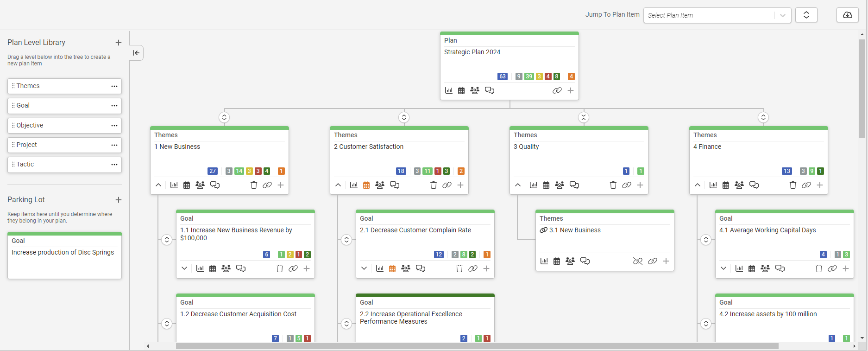Select the Objective level item in library
868x351 pixels.
(64, 126)
